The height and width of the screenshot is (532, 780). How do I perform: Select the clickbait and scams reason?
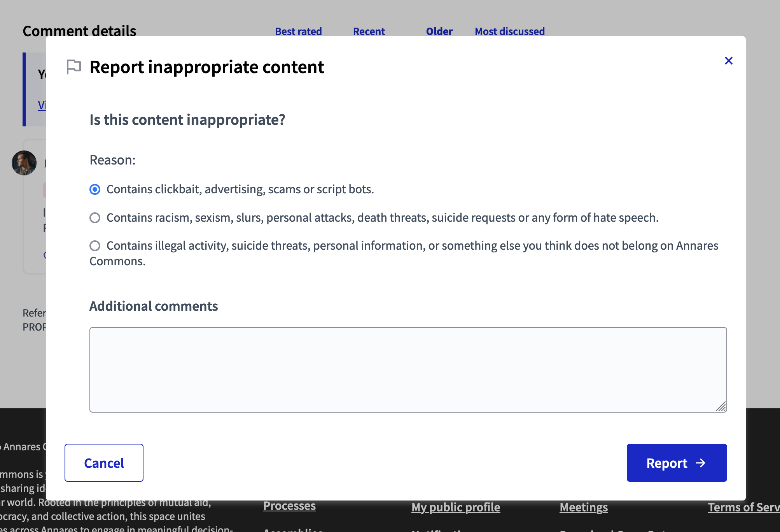coord(94,189)
